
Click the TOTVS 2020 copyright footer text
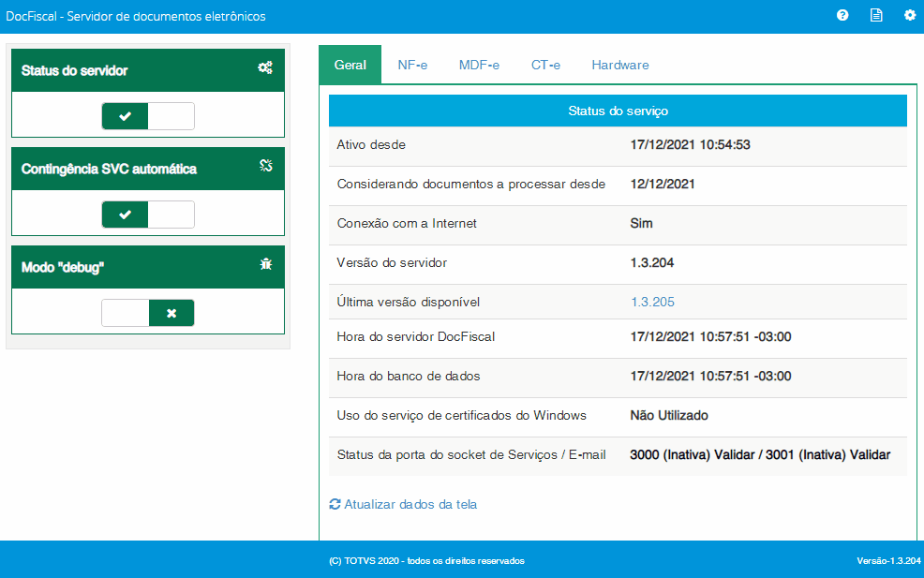click(426, 561)
